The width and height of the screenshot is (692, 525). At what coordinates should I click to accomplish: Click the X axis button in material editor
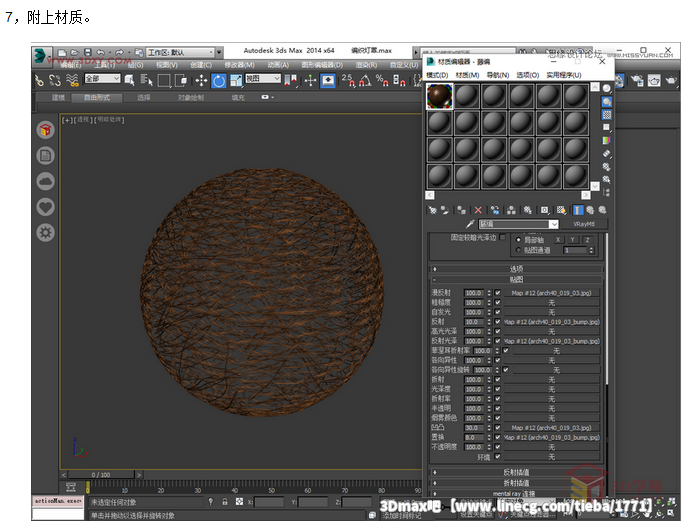tap(558, 240)
